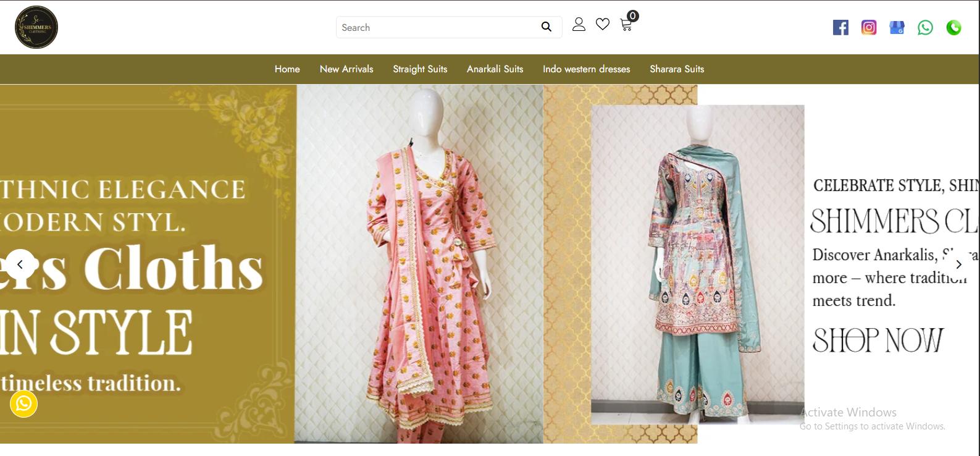Browse Straight Suits category
This screenshot has width=980, height=456.
(420, 69)
